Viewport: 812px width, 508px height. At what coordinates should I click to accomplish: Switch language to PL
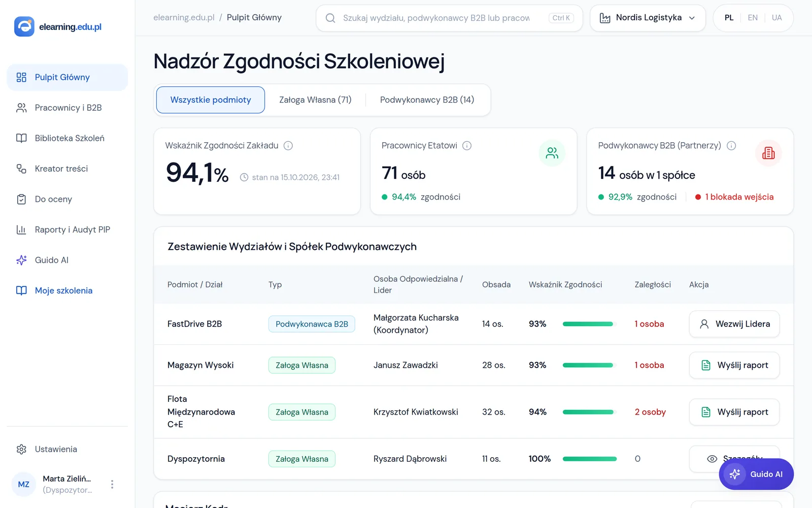point(729,18)
